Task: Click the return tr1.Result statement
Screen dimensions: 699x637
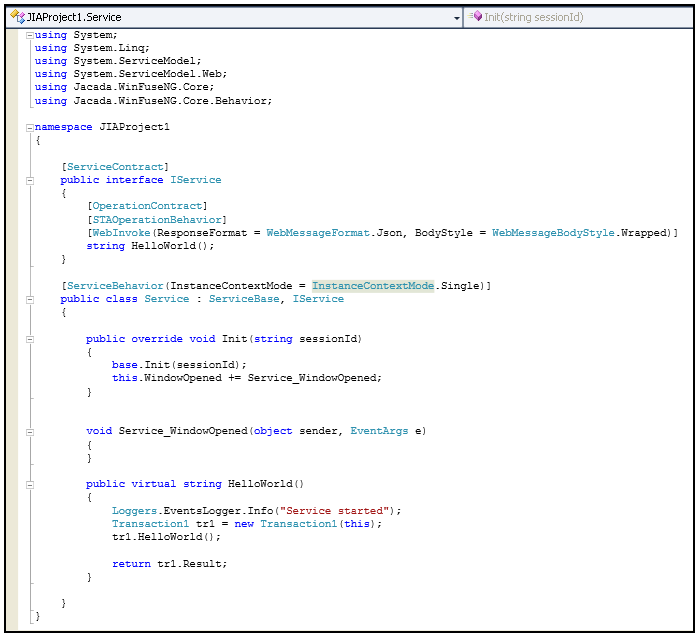Action: (x=169, y=564)
